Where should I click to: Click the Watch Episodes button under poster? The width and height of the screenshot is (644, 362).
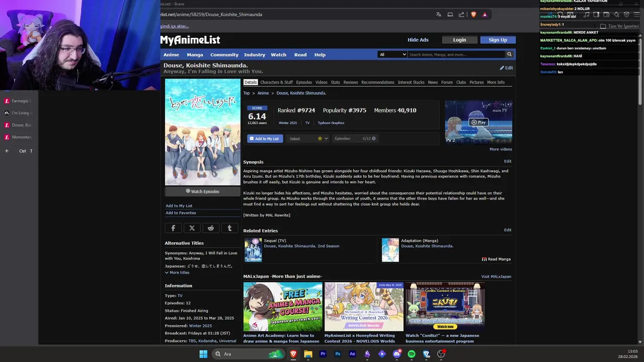coord(203,191)
